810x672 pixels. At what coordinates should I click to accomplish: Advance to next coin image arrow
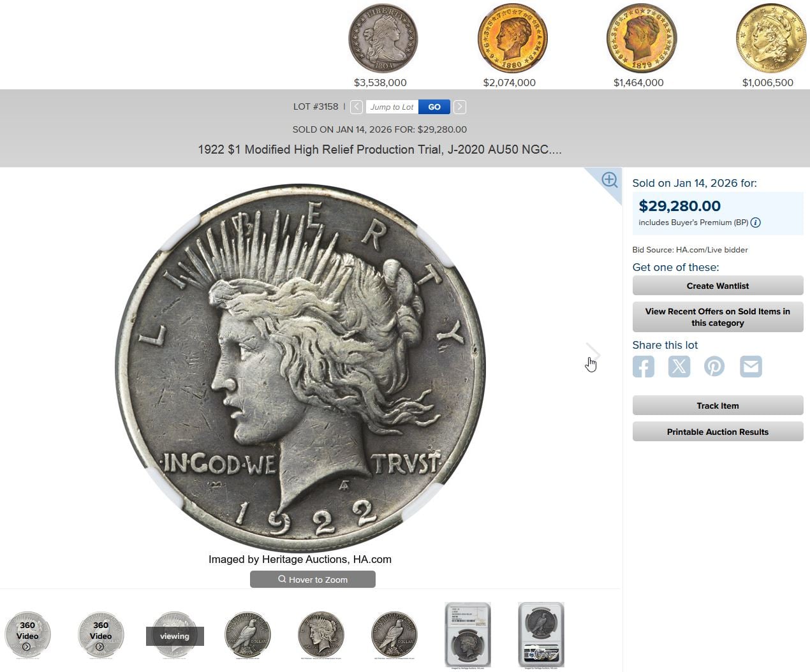593,351
